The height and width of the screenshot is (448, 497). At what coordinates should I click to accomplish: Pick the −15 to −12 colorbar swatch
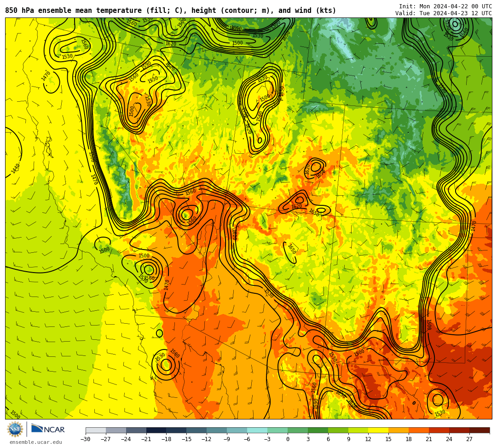197,430
